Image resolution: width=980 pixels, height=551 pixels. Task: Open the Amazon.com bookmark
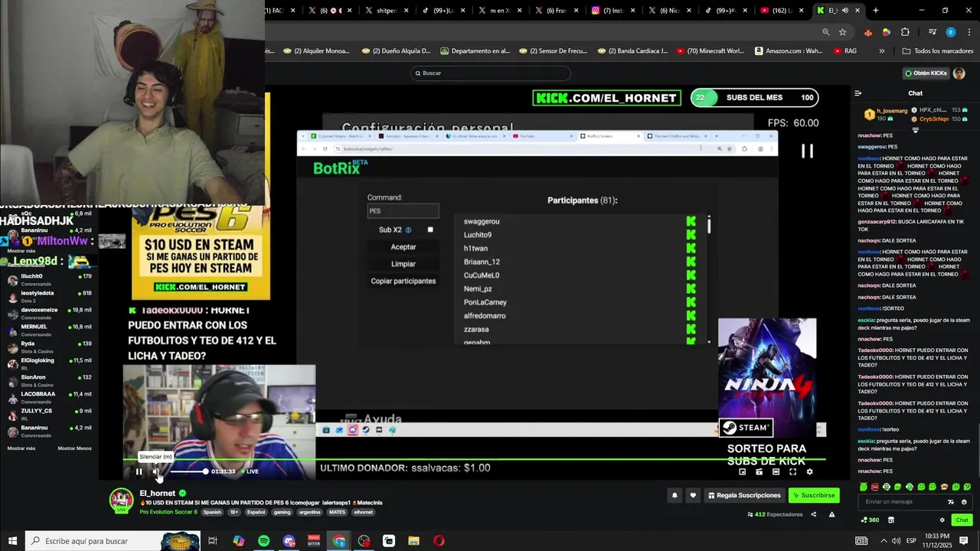[789, 51]
